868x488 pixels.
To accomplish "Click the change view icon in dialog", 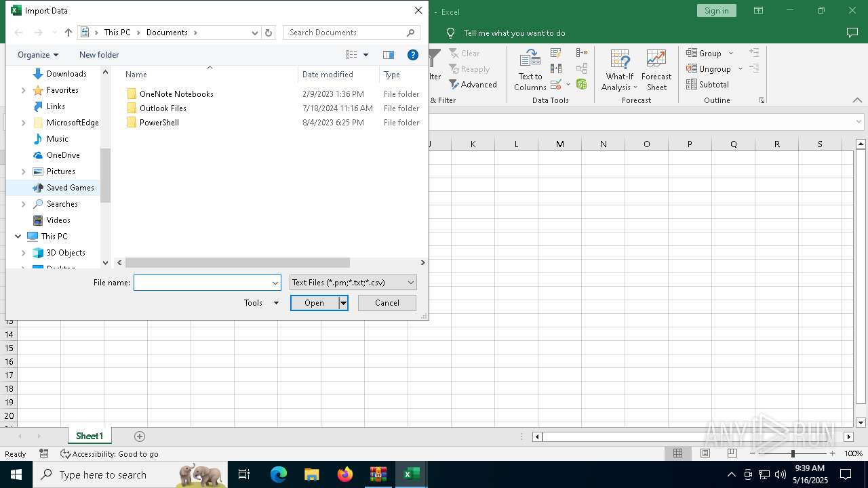I will point(351,55).
